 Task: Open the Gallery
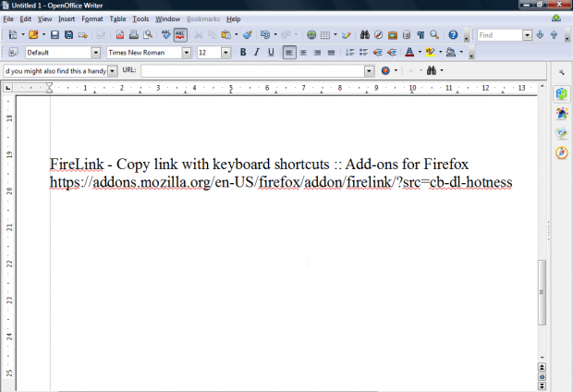click(x=393, y=35)
